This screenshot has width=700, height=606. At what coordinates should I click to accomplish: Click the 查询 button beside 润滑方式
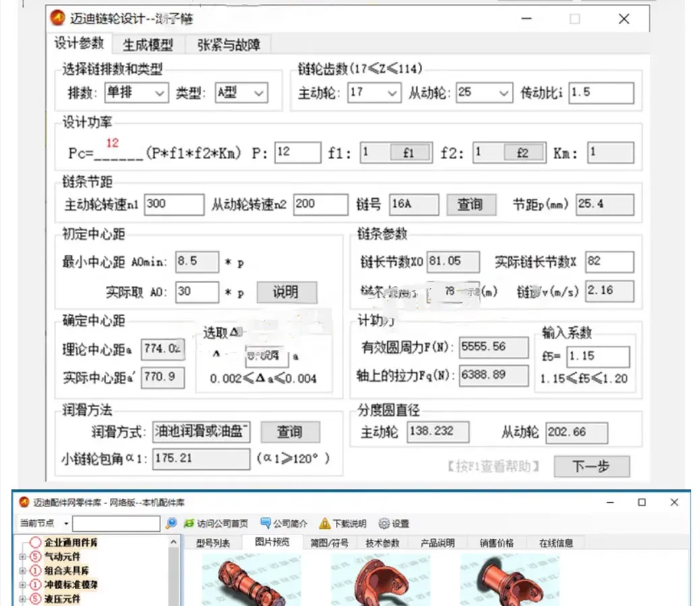coord(290,432)
